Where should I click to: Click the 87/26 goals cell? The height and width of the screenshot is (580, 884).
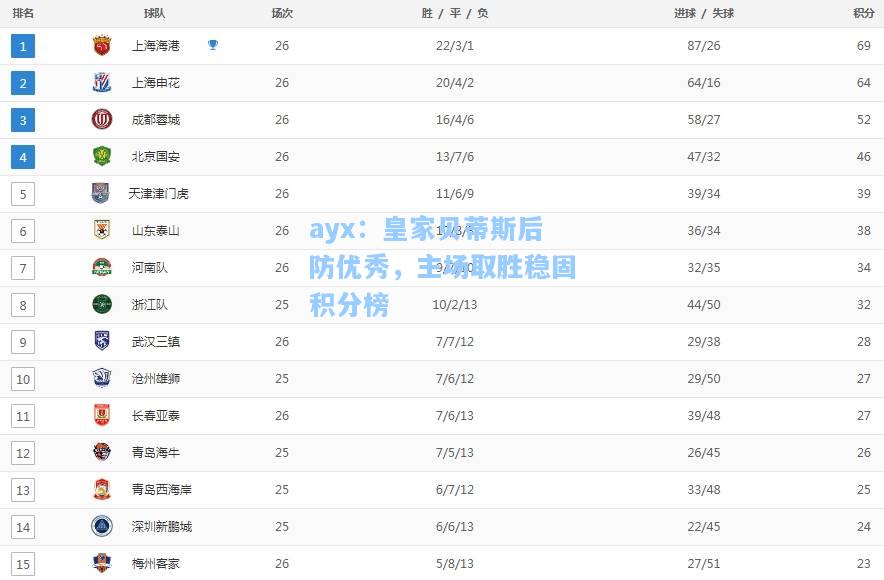point(704,46)
